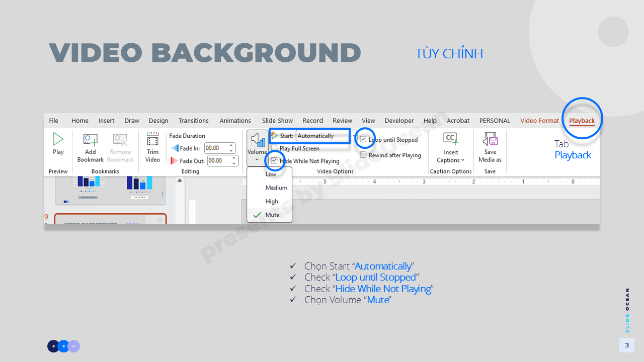Click the slide panel scroll up arrow

180,180
